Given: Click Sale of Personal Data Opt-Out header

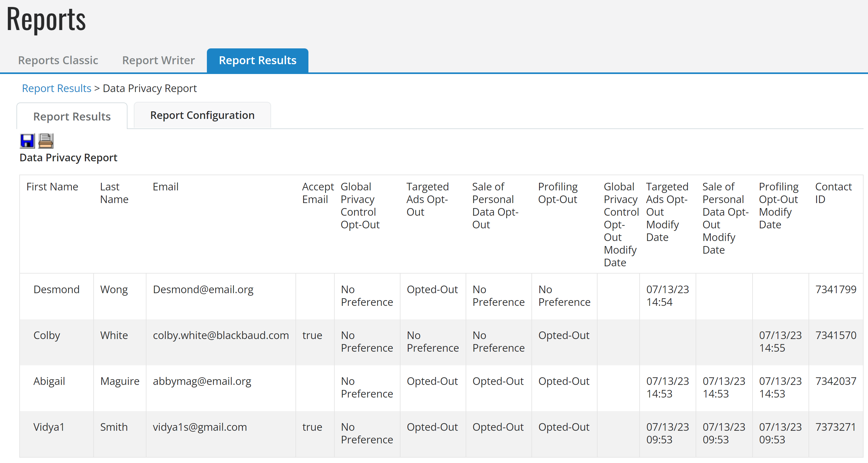Looking at the screenshot, I should [x=495, y=206].
